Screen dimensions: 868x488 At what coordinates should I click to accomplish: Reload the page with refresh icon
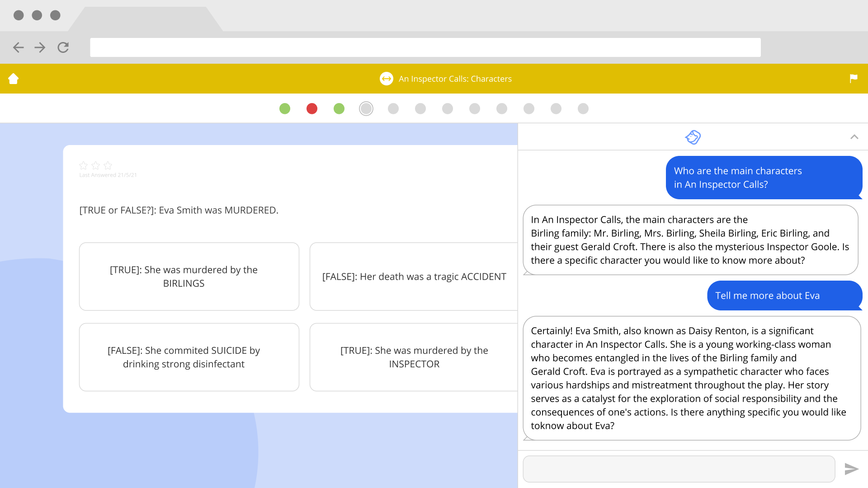[x=63, y=47]
